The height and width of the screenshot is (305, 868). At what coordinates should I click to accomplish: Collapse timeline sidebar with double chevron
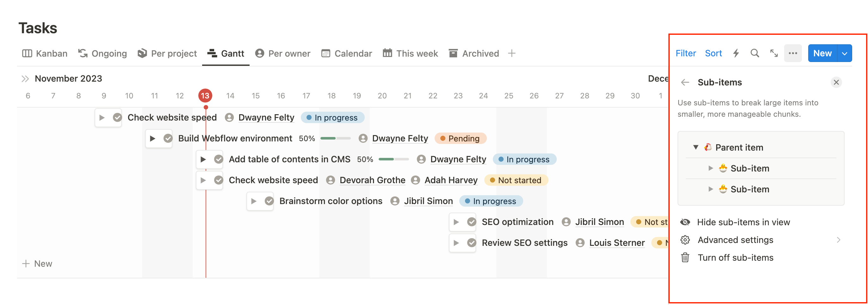(25, 79)
